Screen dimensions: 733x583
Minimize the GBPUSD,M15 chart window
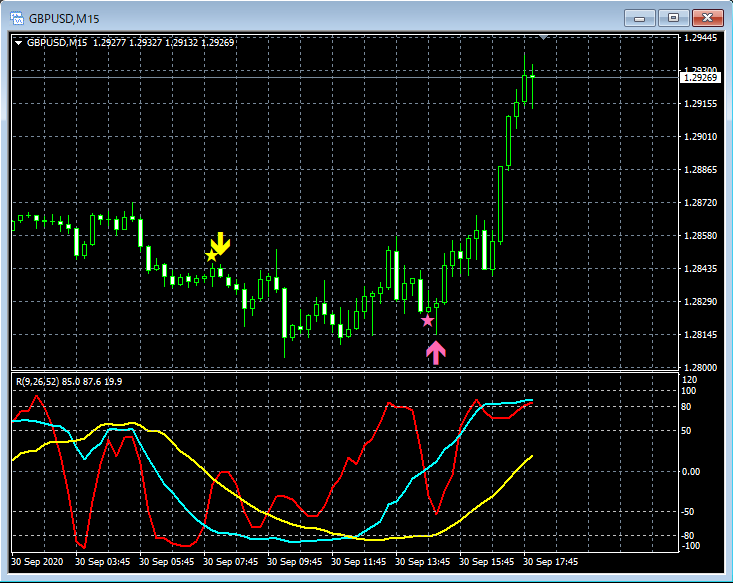point(640,18)
